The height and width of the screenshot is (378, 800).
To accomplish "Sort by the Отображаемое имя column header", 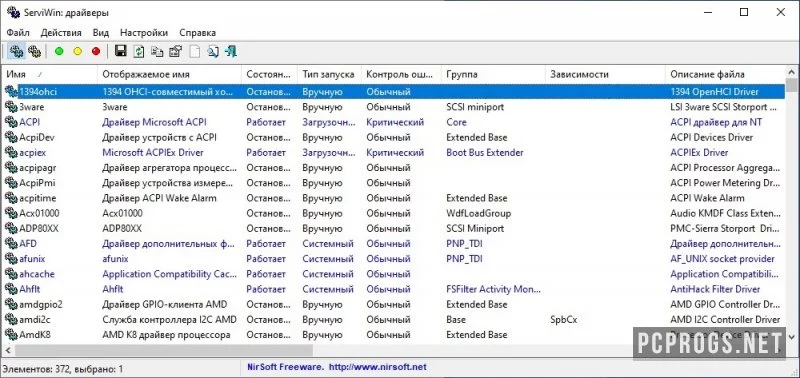I will (169, 74).
